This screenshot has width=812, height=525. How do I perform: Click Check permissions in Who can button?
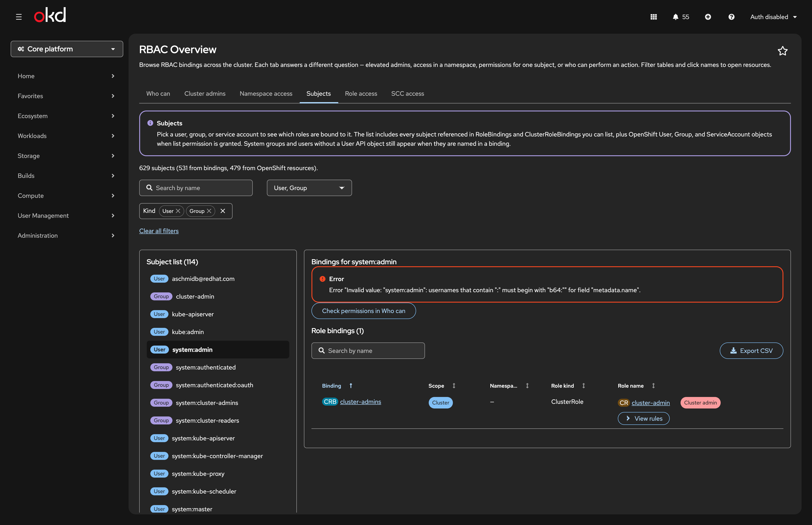pos(363,311)
